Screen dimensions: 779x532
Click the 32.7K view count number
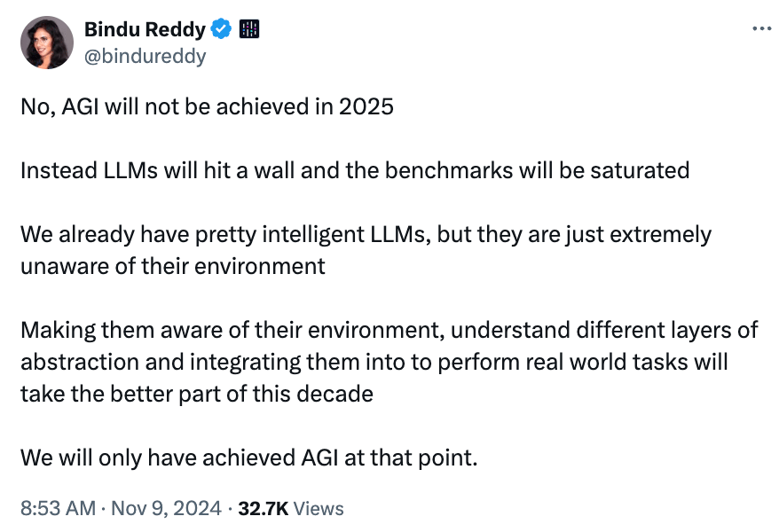tap(264, 508)
